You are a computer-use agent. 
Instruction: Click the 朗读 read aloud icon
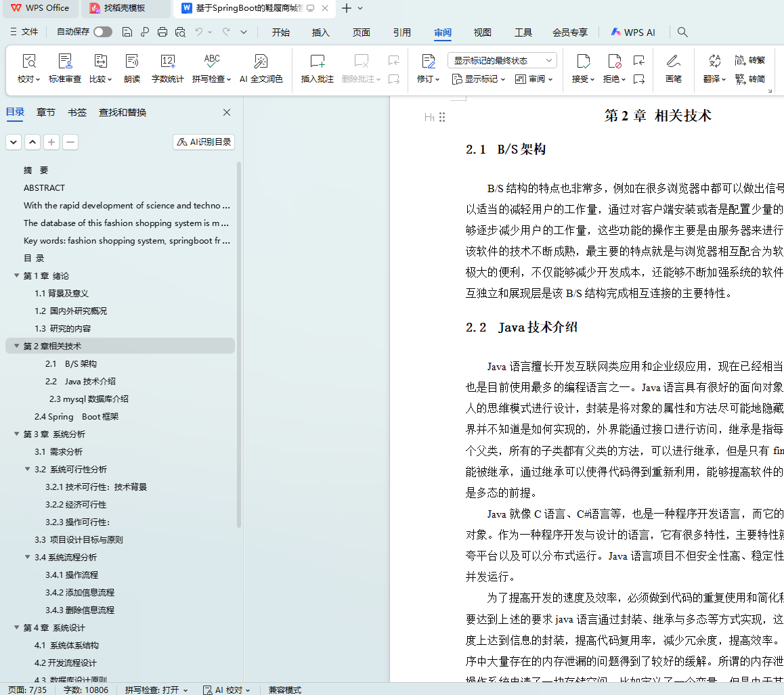click(132, 62)
